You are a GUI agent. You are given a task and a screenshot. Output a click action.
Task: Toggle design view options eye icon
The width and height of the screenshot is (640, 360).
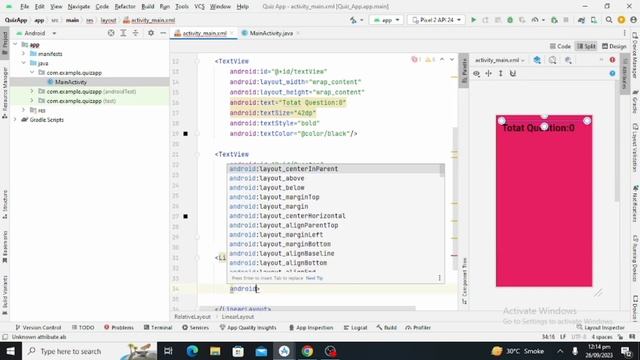(476, 73)
